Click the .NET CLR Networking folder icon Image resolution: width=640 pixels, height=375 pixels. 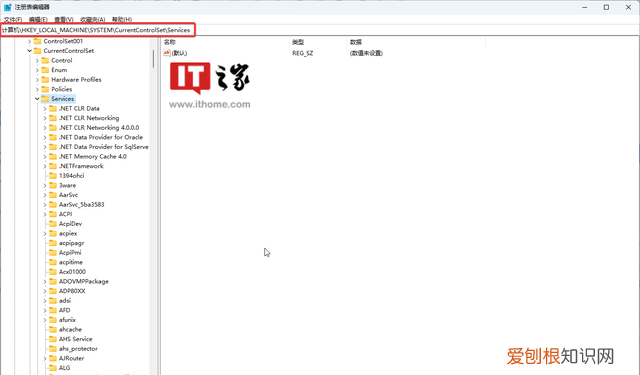[x=53, y=118]
